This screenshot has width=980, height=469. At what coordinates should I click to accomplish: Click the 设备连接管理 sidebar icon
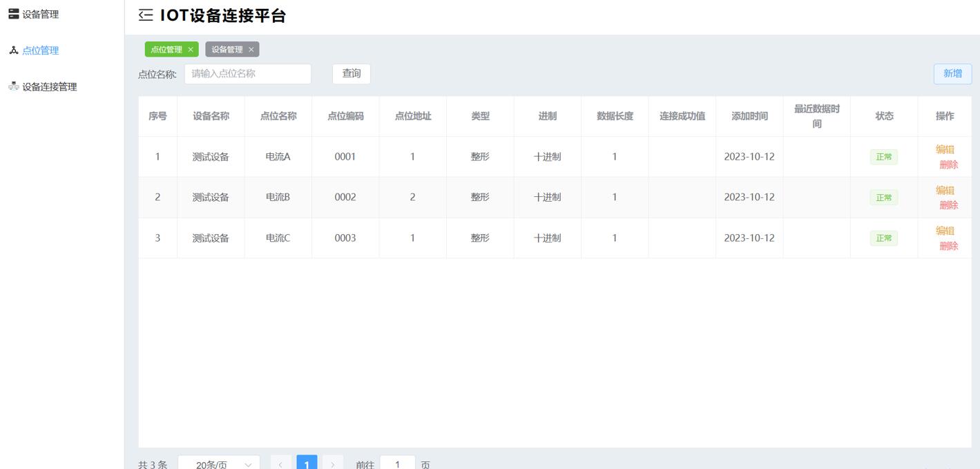[x=13, y=86]
